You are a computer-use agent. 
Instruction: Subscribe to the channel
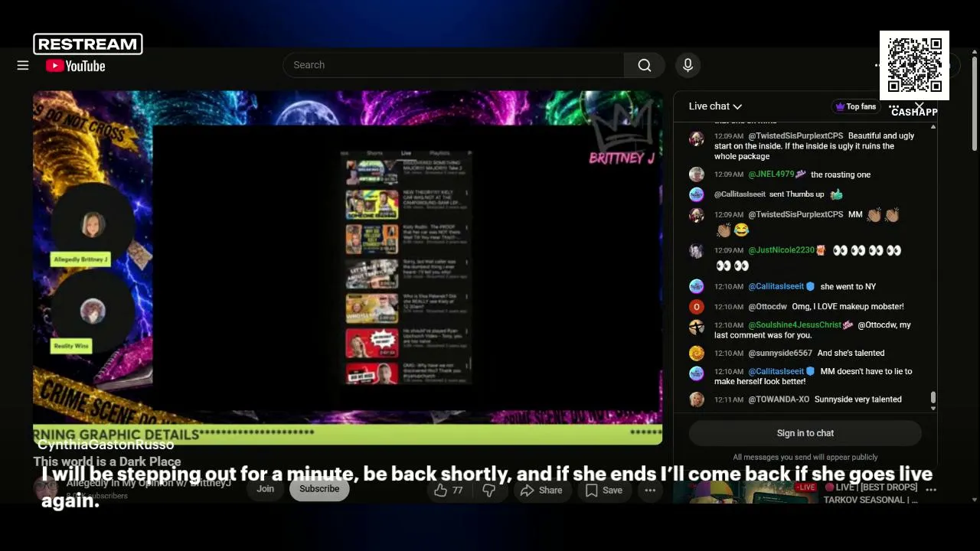[x=319, y=489]
